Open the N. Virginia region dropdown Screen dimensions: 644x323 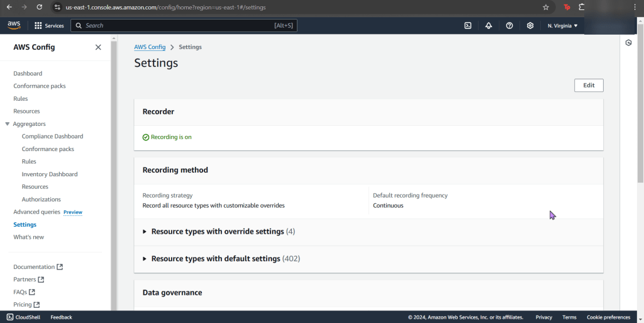point(562,26)
